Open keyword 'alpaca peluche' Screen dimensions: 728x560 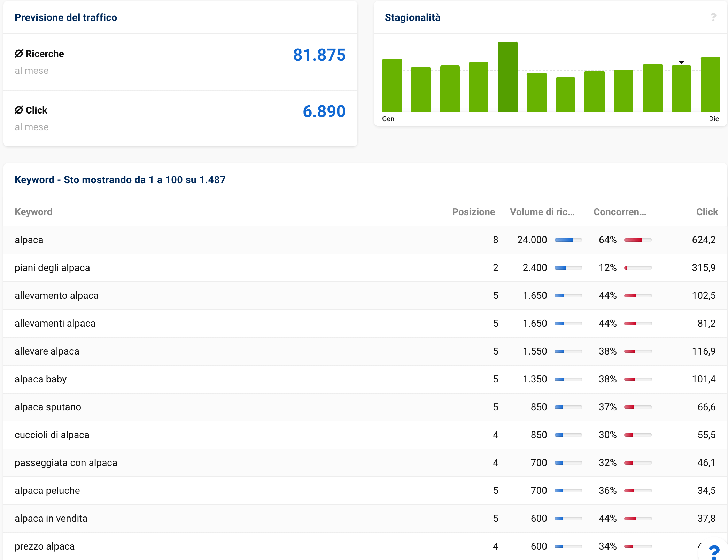[47, 491]
